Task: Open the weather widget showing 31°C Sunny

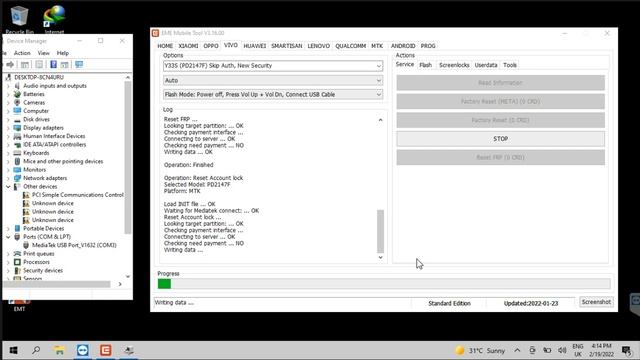Action: point(480,350)
